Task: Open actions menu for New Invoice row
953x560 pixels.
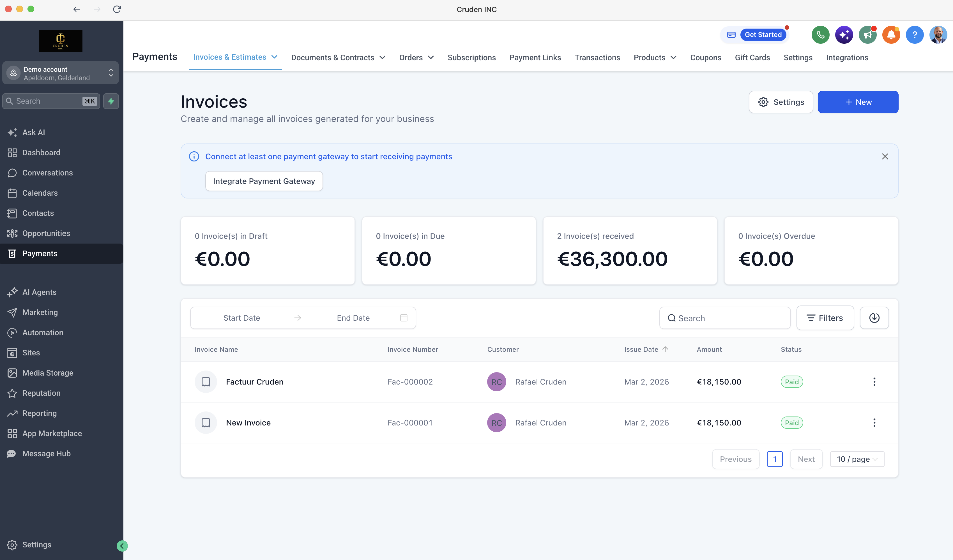Action: point(874,422)
